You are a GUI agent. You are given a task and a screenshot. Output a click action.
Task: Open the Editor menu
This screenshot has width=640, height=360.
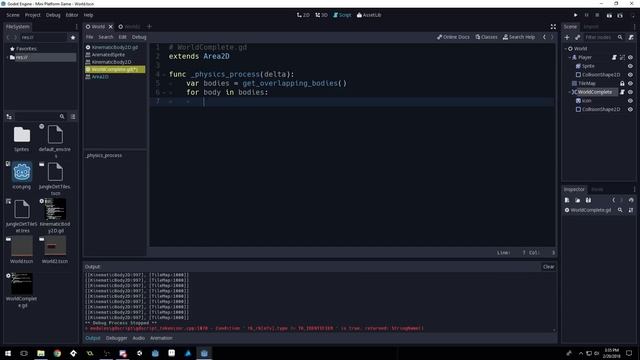tap(72, 15)
